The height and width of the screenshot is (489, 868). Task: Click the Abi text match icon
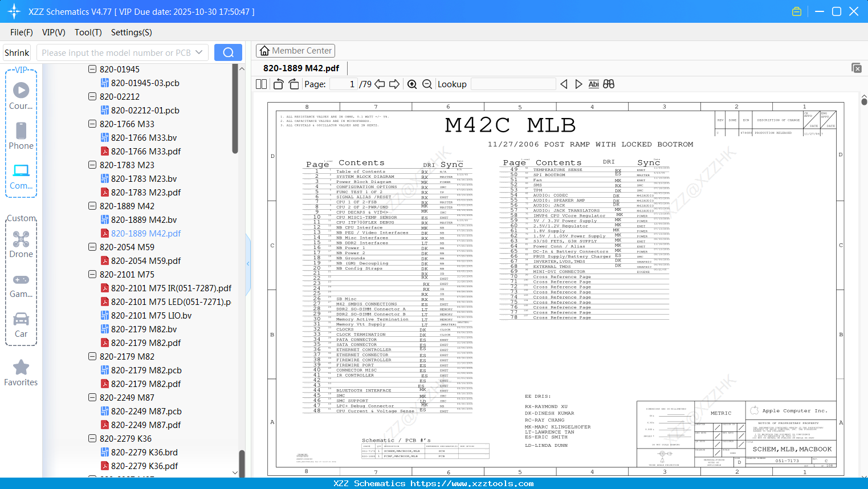click(x=593, y=84)
